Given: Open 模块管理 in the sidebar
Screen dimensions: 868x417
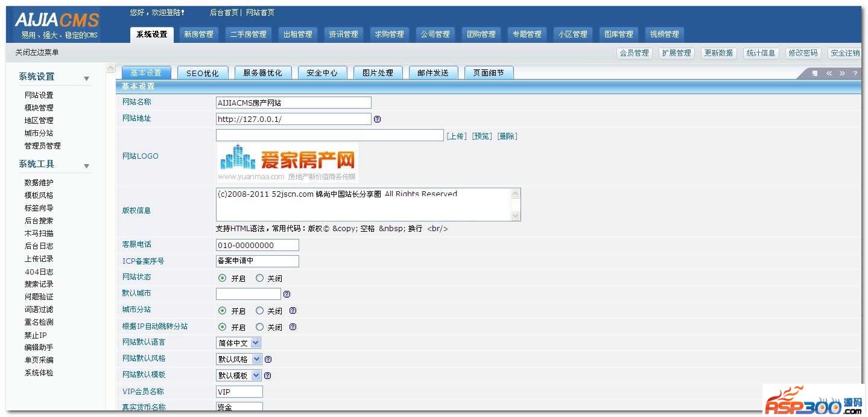Looking at the screenshot, I should (x=39, y=108).
